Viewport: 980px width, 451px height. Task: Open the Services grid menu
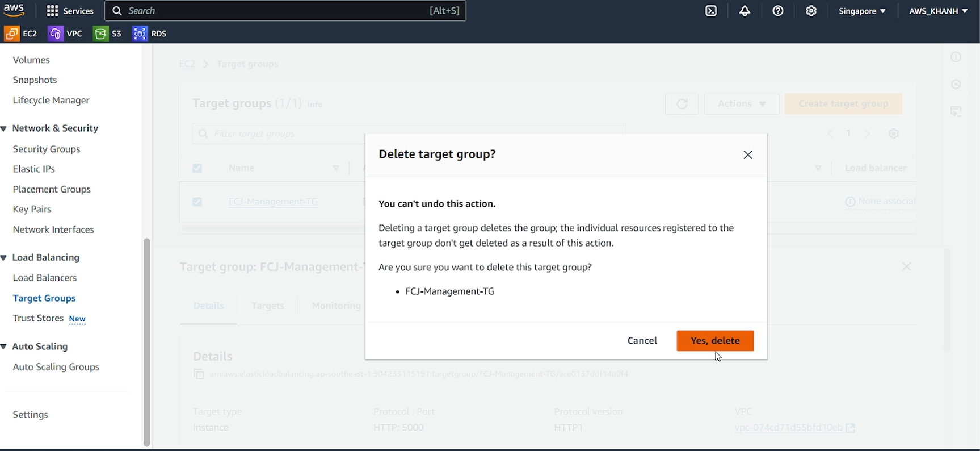tap(70, 11)
